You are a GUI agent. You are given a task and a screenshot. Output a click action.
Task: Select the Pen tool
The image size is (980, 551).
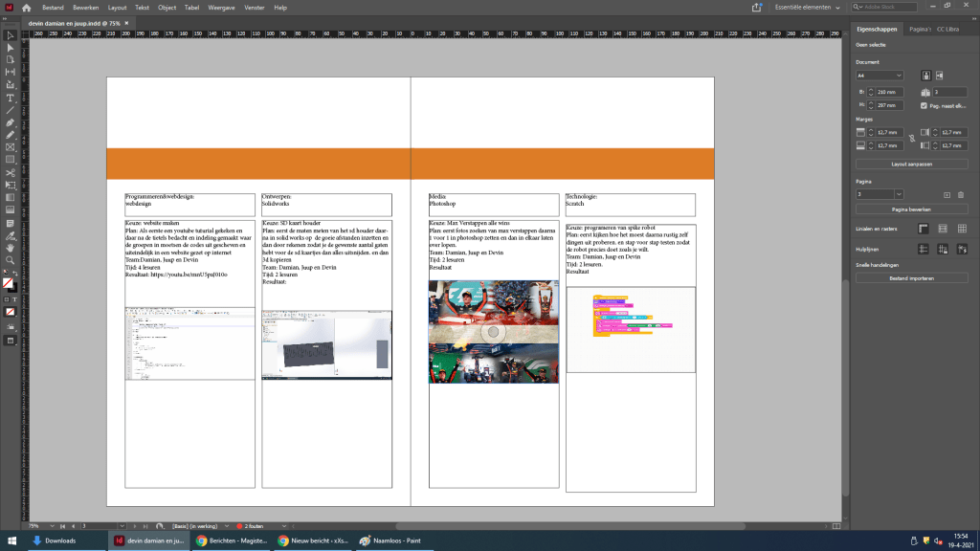10,122
